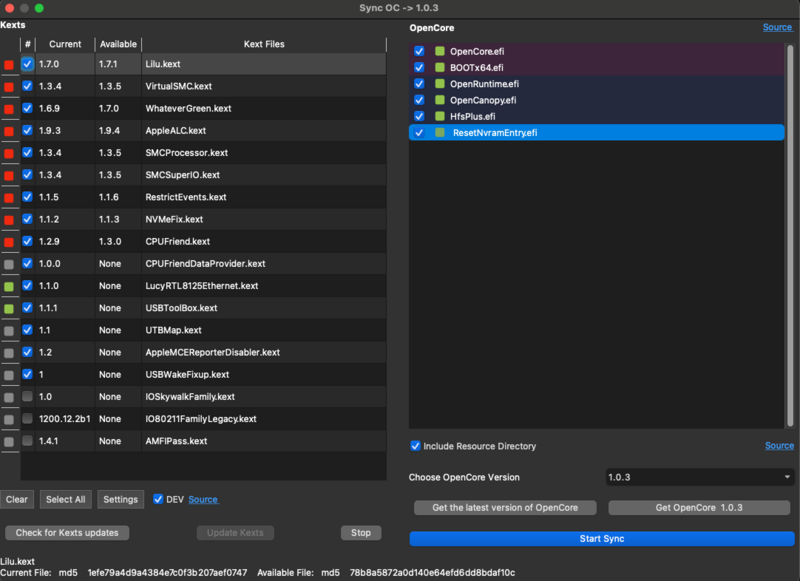The height and width of the screenshot is (581, 800).
Task: Click the red status square beside CPUFriend.kext
Action: point(11,241)
